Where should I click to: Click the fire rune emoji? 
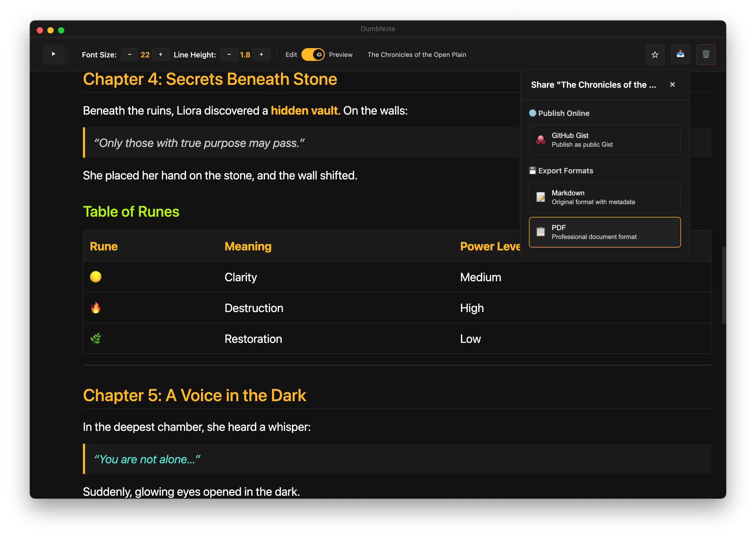(x=96, y=308)
